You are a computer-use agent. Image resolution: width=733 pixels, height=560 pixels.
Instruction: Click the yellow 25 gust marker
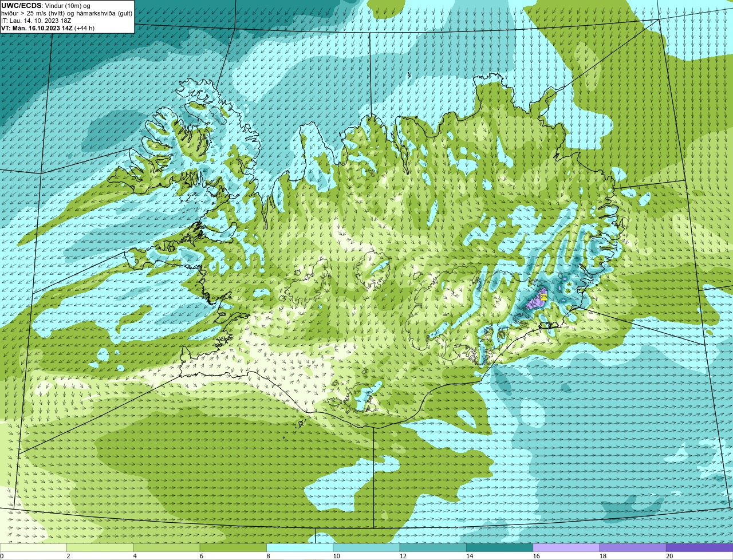click(x=543, y=297)
